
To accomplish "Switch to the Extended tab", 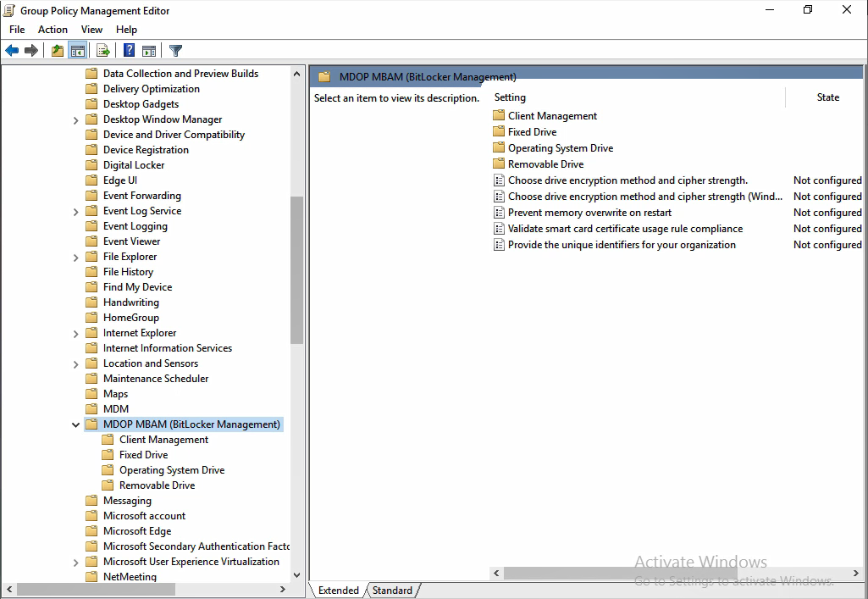I will coord(338,591).
